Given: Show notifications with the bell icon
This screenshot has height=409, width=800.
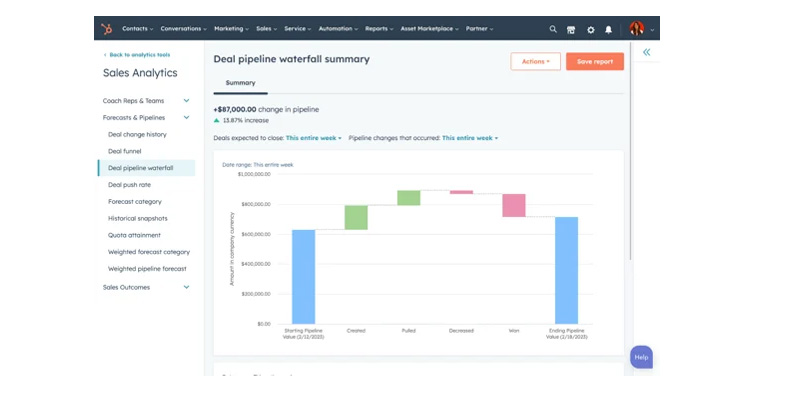Looking at the screenshot, I should click(608, 30).
